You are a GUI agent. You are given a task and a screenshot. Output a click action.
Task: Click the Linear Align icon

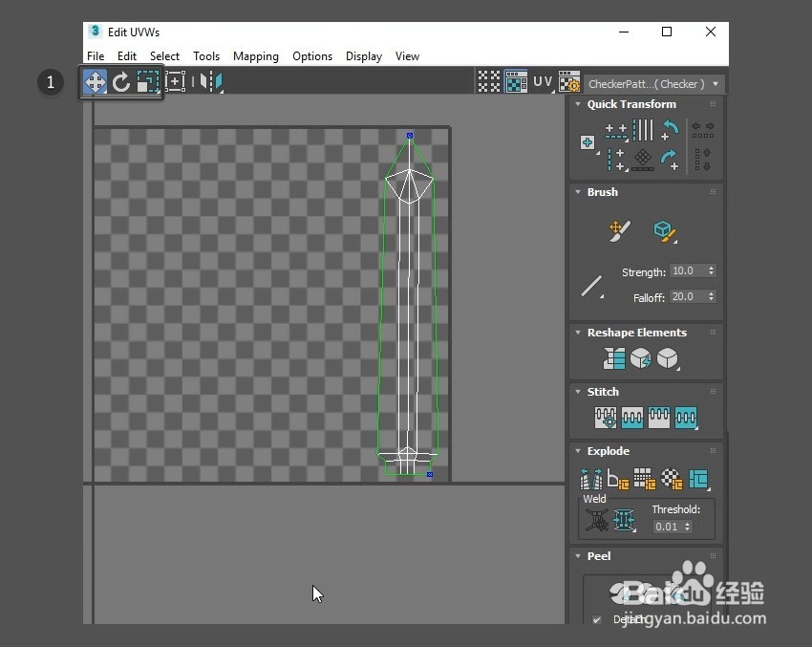(x=643, y=130)
